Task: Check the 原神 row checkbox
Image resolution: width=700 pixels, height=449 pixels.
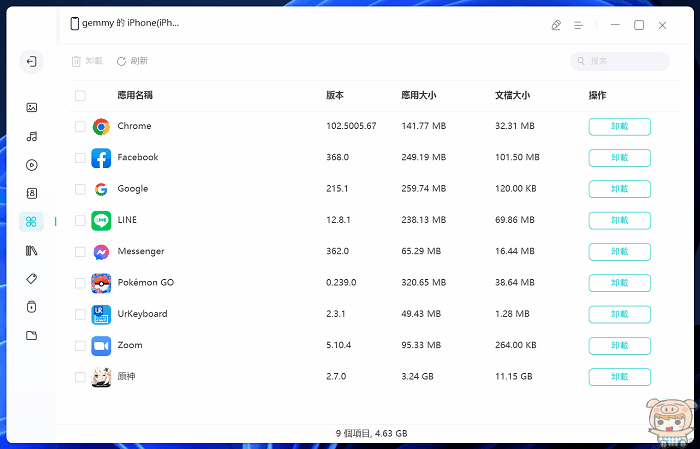Action: [80, 377]
